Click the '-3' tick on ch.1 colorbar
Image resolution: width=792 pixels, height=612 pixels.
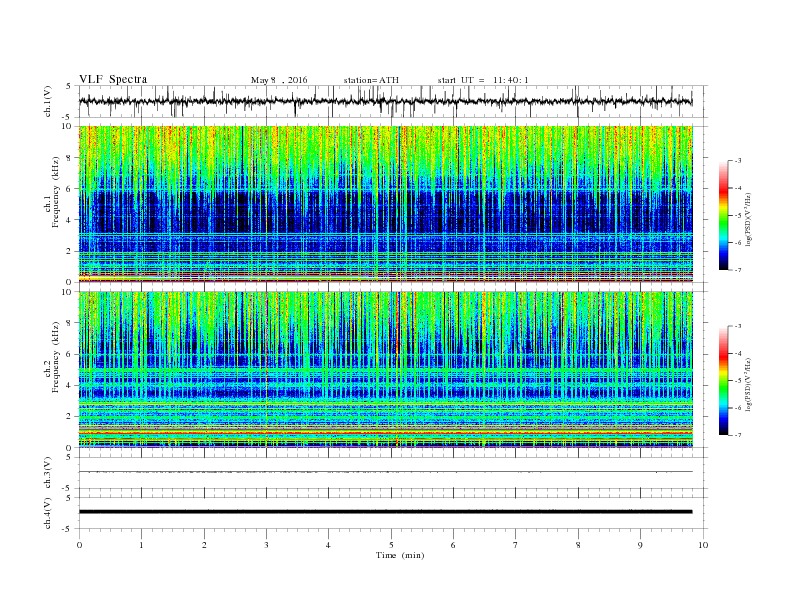pyautogui.click(x=737, y=161)
